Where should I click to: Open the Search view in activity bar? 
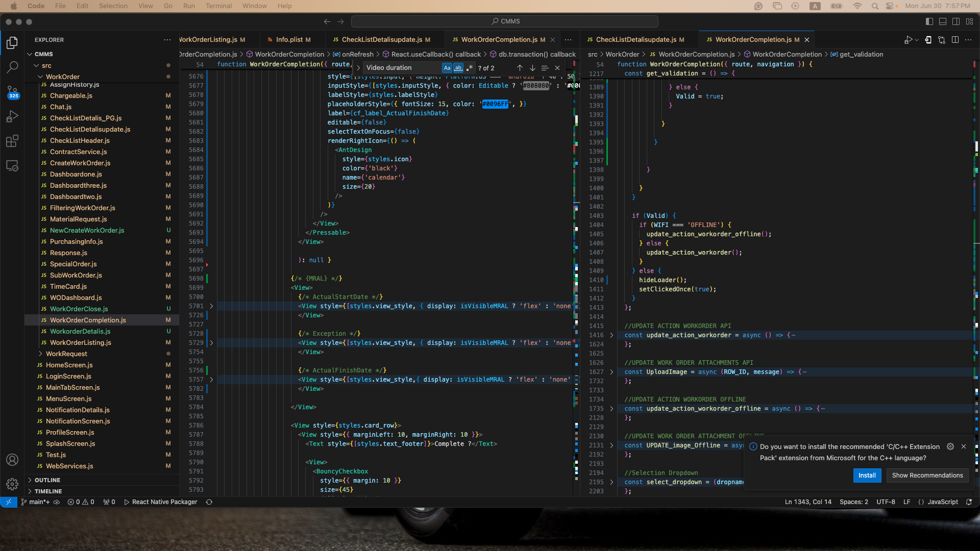[x=12, y=67]
